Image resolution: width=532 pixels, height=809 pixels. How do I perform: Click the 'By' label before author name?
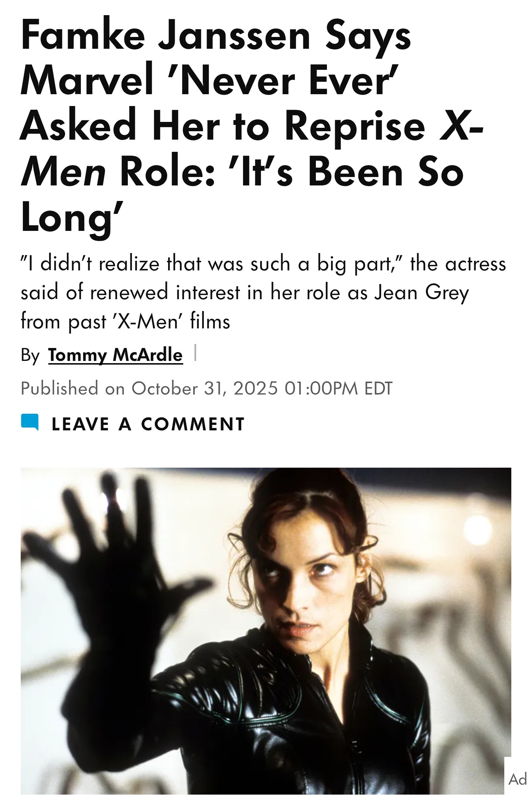[x=30, y=355]
